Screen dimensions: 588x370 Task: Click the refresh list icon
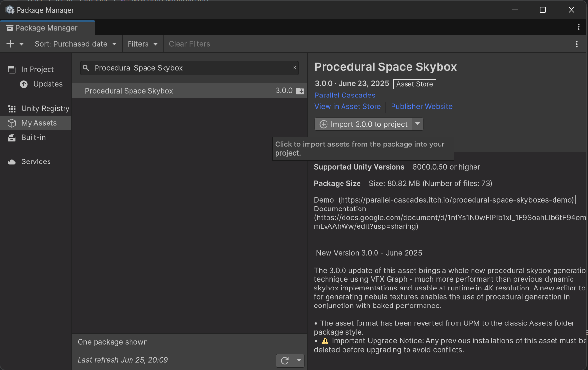click(x=285, y=360)
